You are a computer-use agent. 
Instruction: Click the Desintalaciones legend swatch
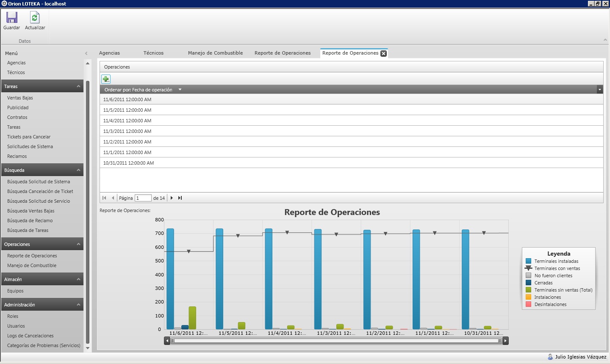point(528,304)
